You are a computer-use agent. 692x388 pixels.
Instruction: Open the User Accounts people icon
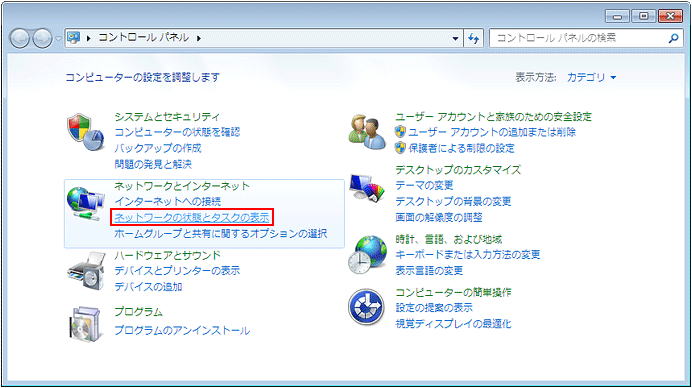[x=366, y=132]
